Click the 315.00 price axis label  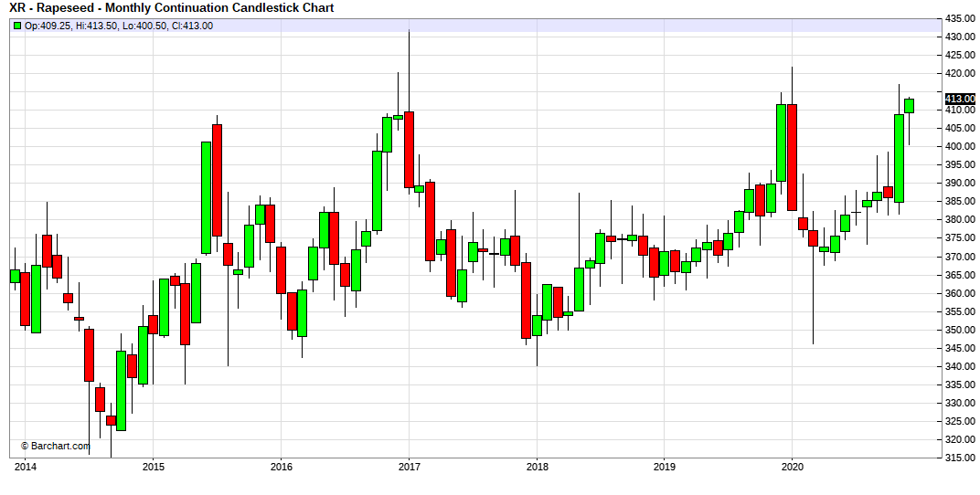coord(959,458)
